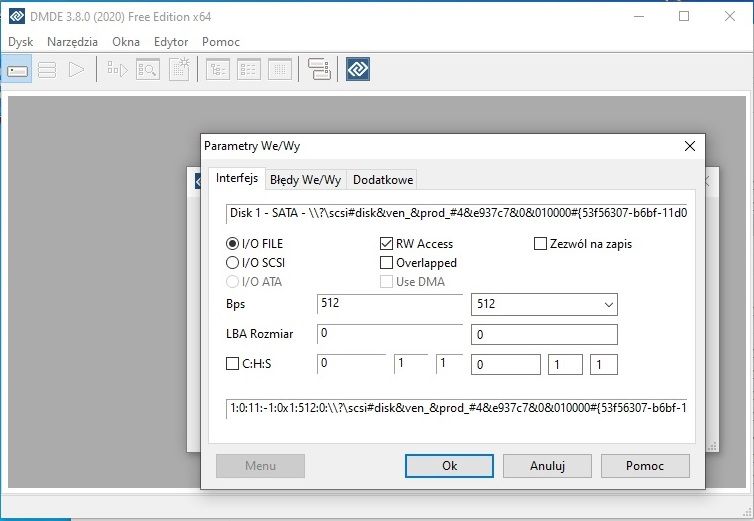
Task: Click the Bps label
Action: [236, 304]
